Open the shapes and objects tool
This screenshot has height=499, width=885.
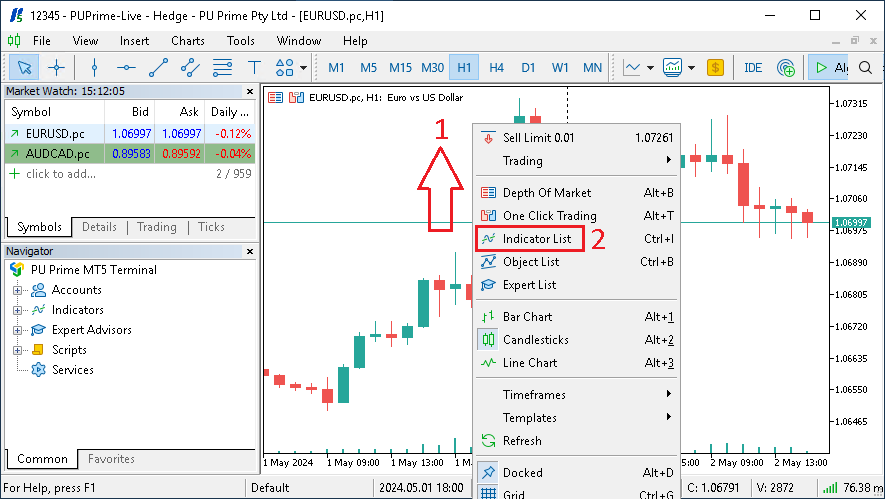click(284, 68)
